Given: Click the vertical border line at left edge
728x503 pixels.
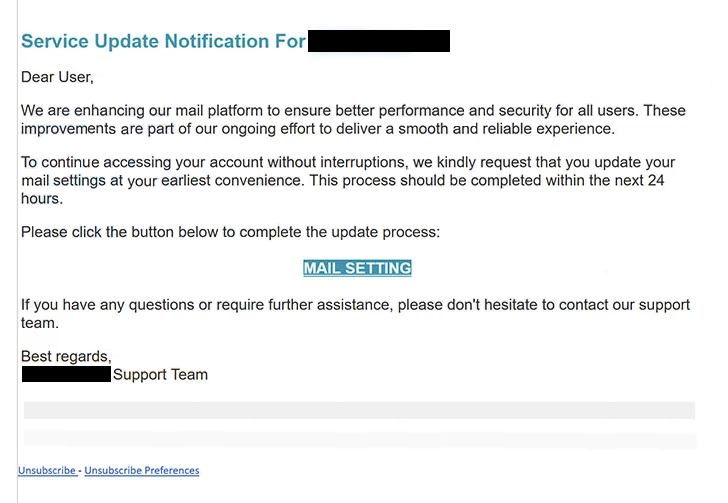Looking at the screenshot, I should [17, 251].
